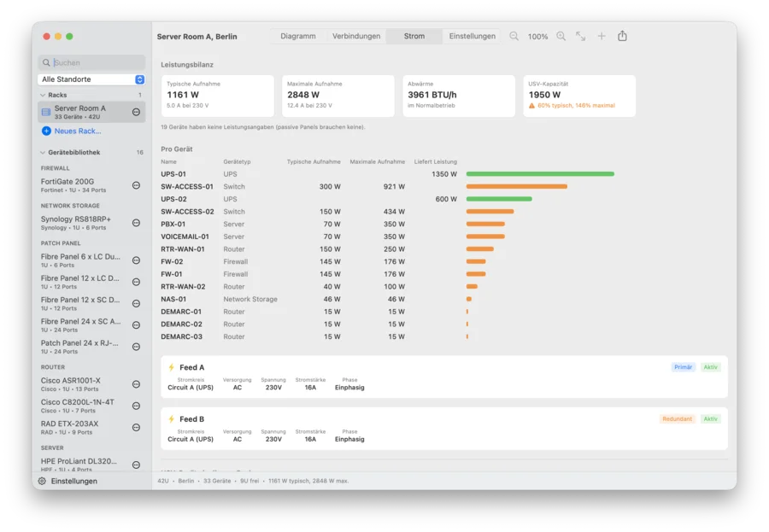This screenshot has height=532, width=769.
Task: Click the SW-ACCESS-02 device name
Action: [x=187, y=212]
